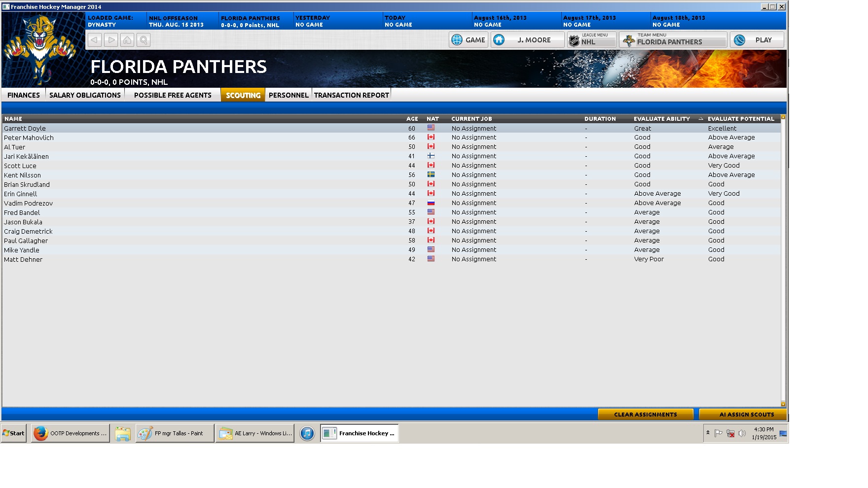Switch to FP mgr Tallas Paint window
The width and height of the screenshot is (868, 488).
pyautogui.click(x=175, y=433)
